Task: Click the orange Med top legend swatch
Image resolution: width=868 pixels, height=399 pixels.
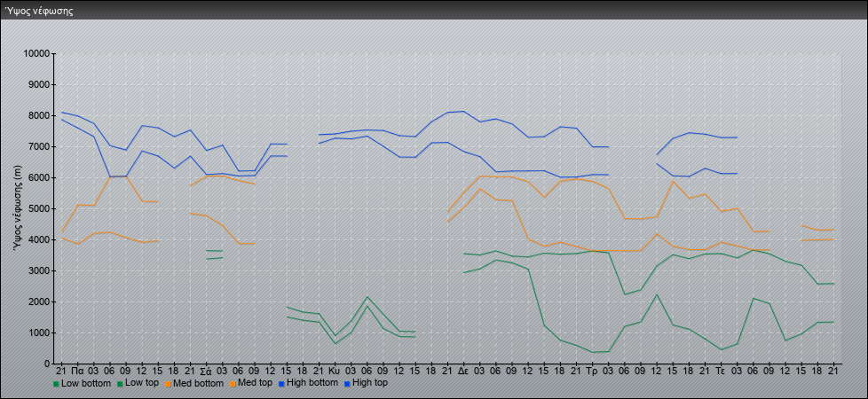Action: [233, 384]
